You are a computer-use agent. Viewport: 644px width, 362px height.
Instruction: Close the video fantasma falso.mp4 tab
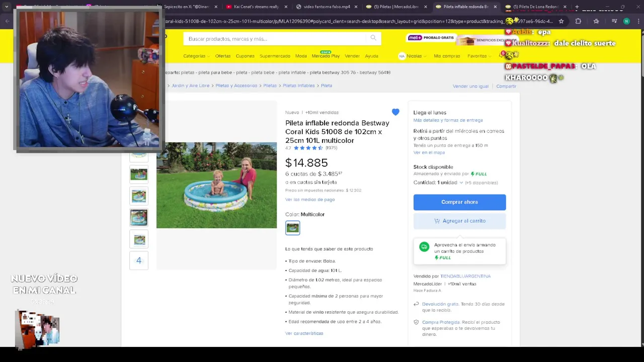pyautogui.click(x=356, y=7)
